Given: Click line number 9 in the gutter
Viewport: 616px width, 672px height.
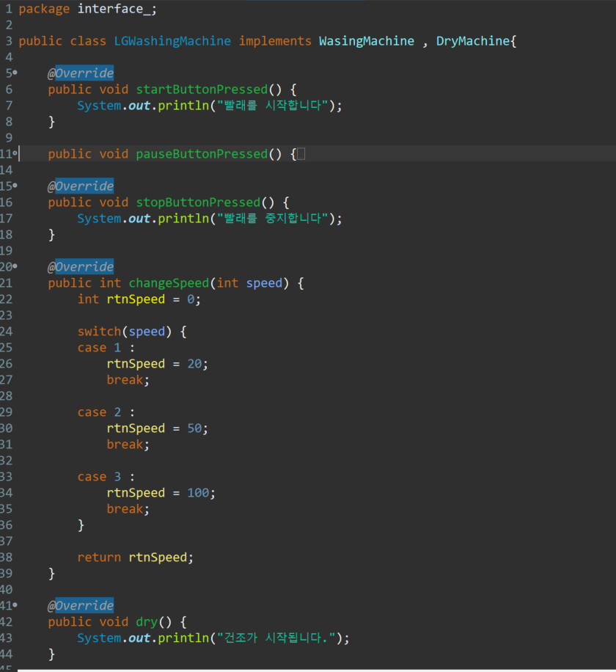Looking at the screenshot, I should pyautogui.click(x=9, y=138).
